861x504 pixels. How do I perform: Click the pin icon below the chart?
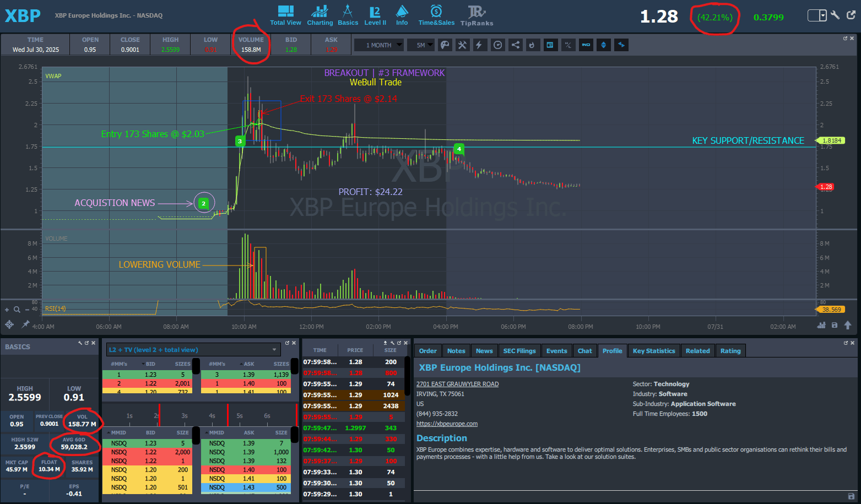click(x=25, y=324)
